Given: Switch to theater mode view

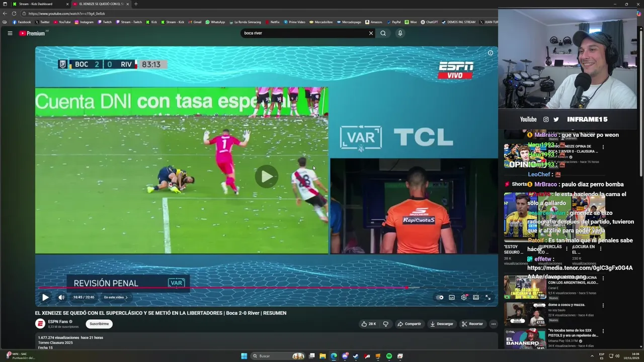Looking at the screenshot, I should pos(476,297).
